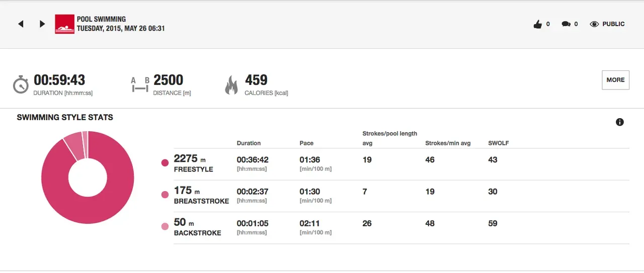Open the info icon for swimming stats
Image resolution: width=644 pixels, height=273 pixels.
[x=620, y=122]
